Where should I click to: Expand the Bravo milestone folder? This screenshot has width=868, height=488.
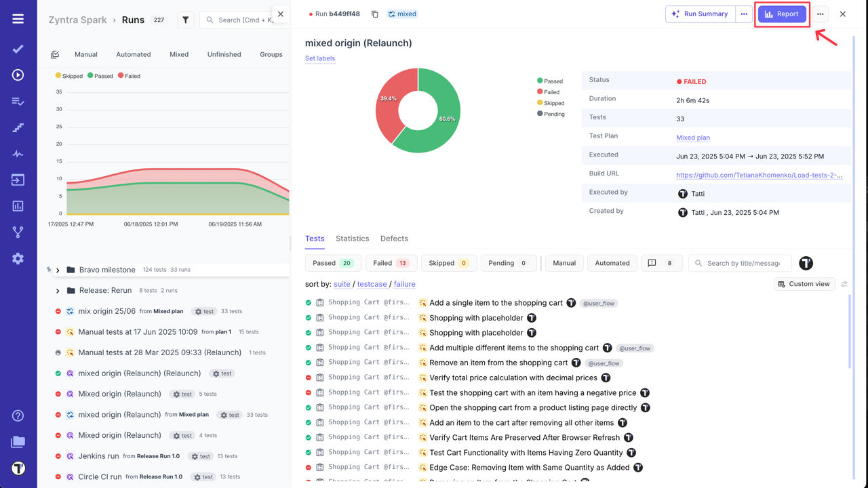coord(58,269)
